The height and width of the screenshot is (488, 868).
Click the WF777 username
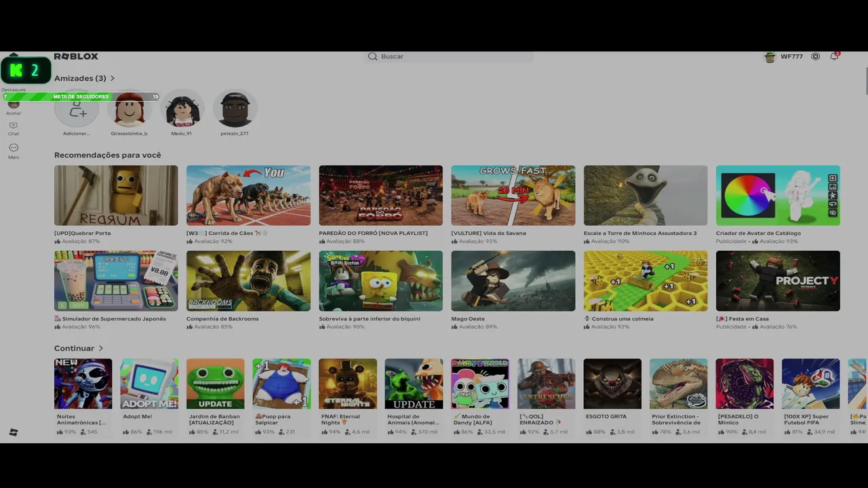pos(791,56)
